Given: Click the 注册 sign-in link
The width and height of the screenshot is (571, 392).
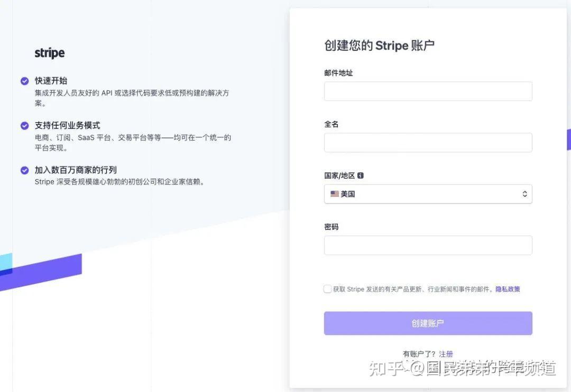Looking at the screenshot, I should 446,353.
